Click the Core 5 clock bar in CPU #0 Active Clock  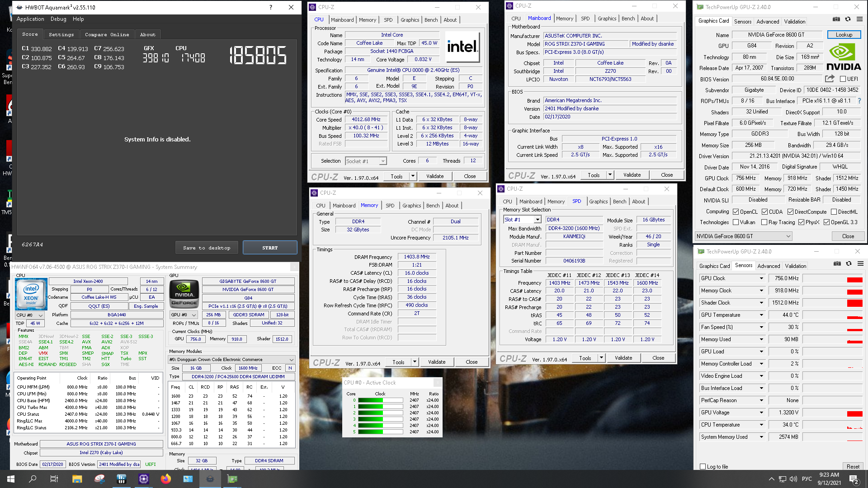[x=380, y=432]
